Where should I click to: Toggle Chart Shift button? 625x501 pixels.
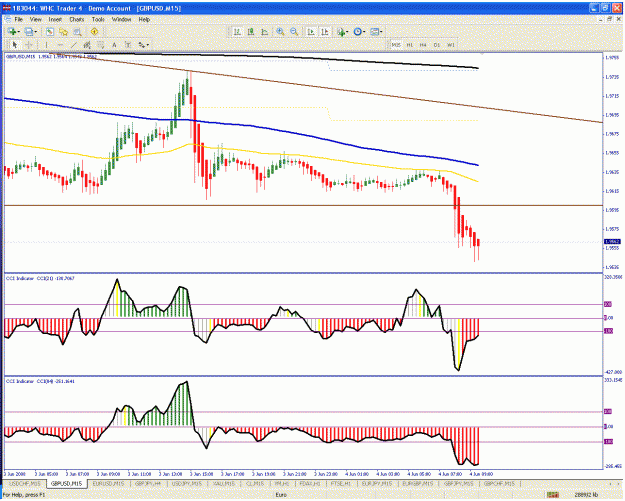point(324,32)
